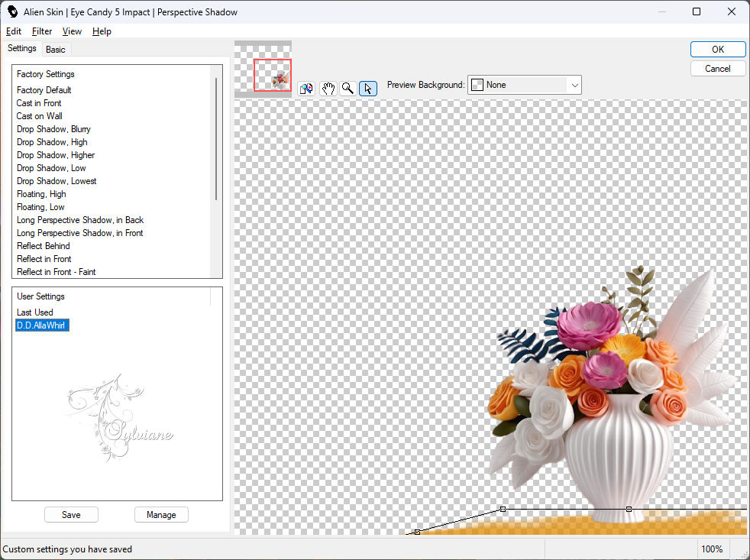This screenshot has height=560, width=750.
Task: Maximize the Perspective Shadow window
Action: (697, 11)
